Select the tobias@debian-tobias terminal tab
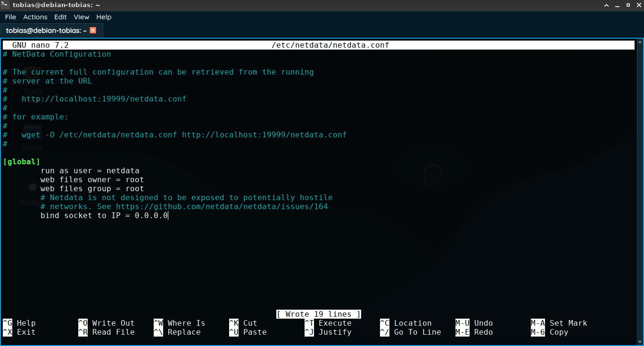 coord(46,30)
